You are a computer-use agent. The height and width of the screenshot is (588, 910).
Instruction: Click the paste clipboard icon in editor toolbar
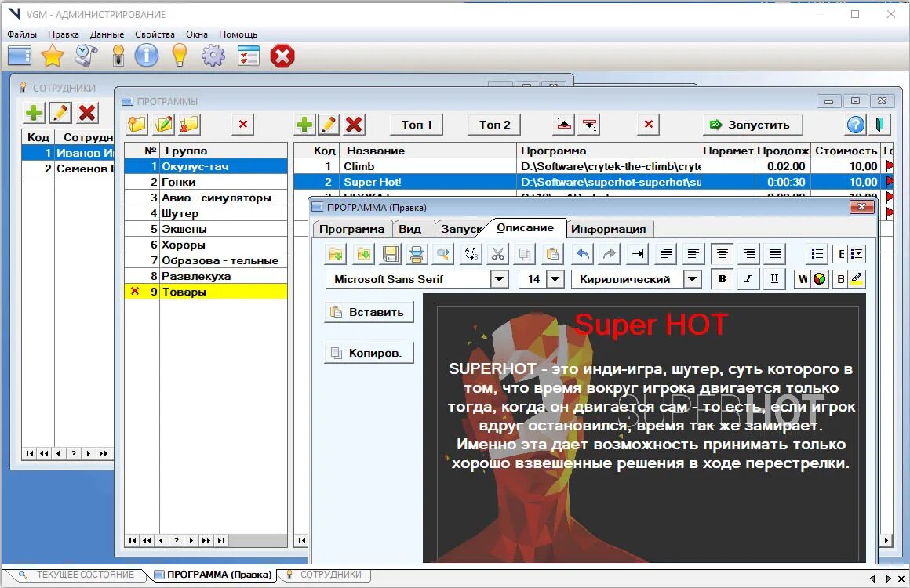pos(552,254)
